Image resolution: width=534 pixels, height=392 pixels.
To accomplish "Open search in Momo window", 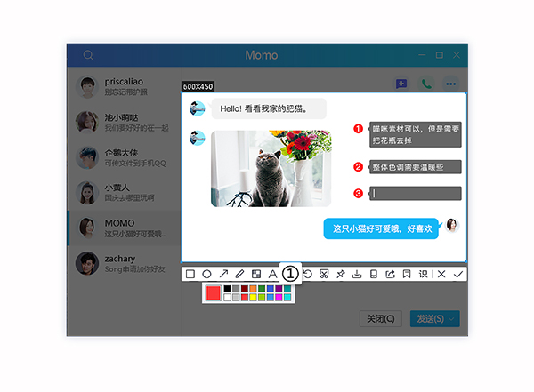I will [88, 55].
